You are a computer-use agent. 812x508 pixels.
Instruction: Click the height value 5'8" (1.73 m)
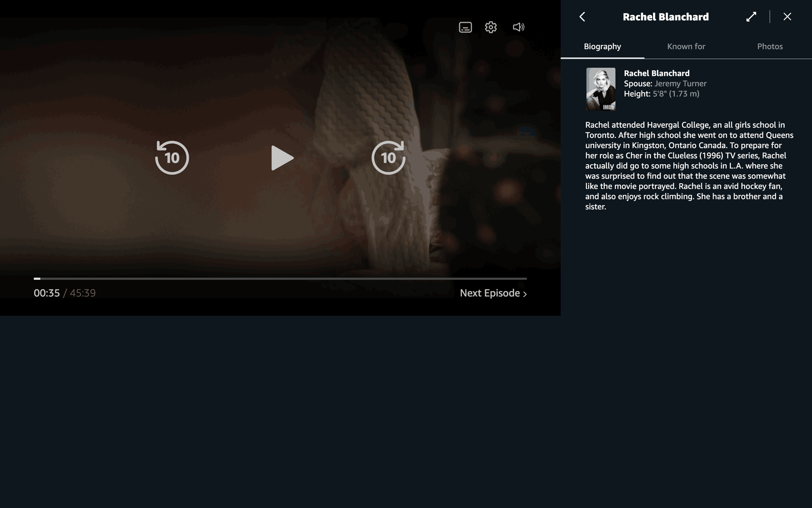(x=676, y=94)
